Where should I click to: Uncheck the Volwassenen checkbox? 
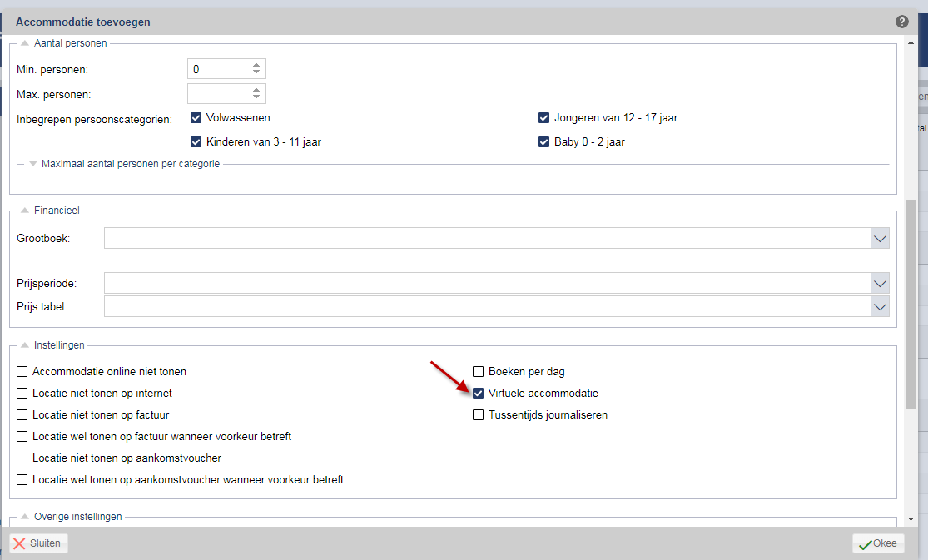tap(196, 118)
